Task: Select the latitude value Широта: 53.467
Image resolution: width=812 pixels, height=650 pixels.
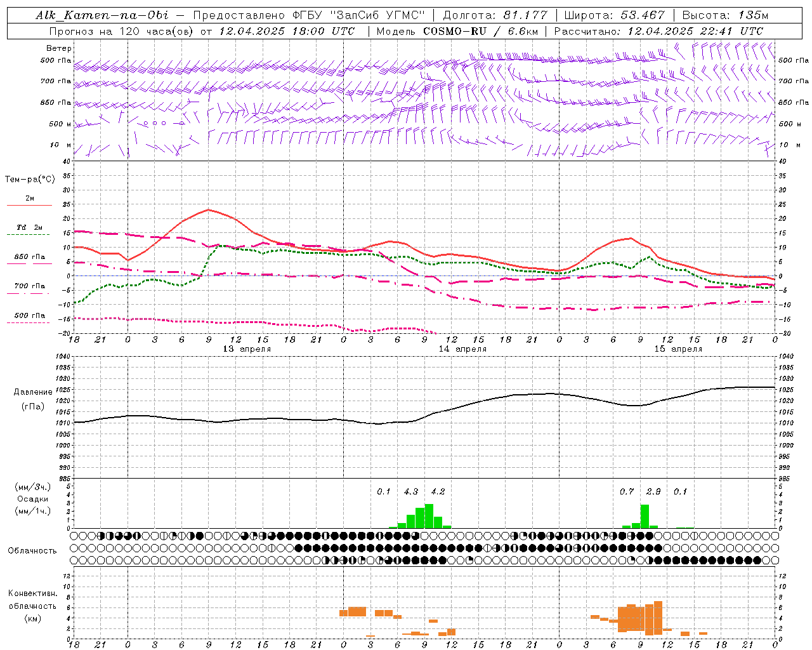Action: (614, 15)
